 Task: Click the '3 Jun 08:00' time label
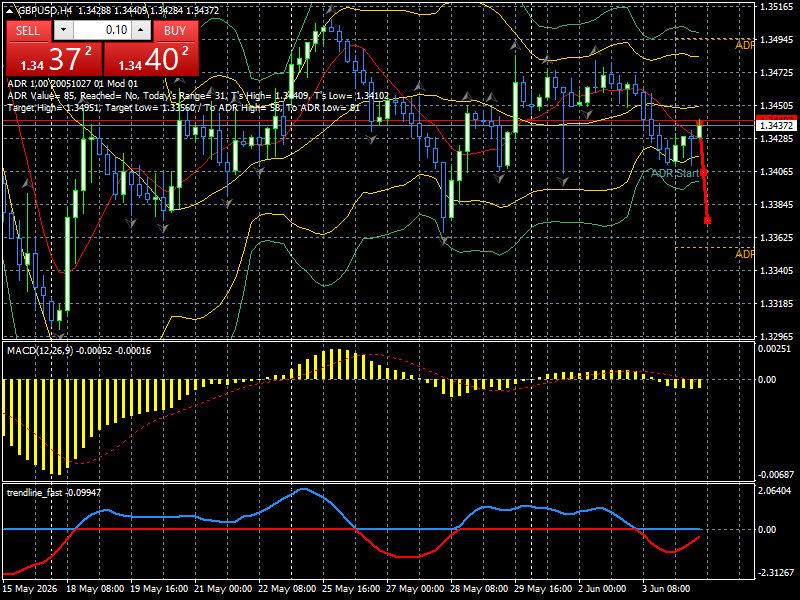click(666, 589)
